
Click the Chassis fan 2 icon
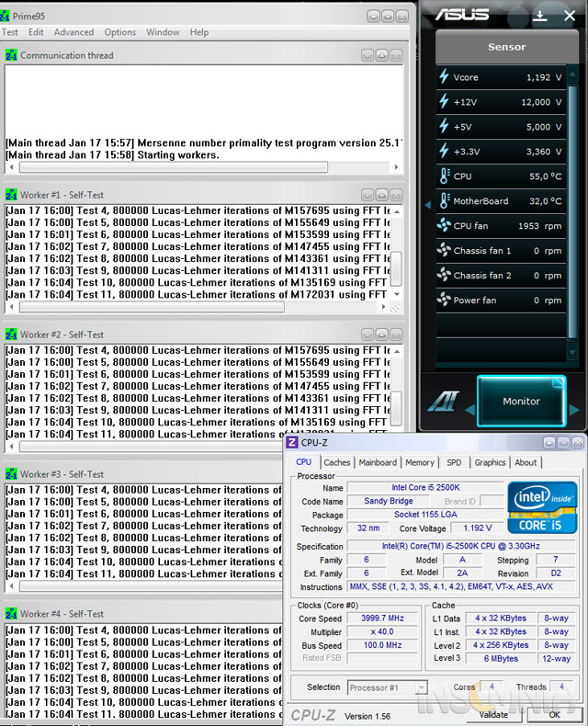[444, 275]
